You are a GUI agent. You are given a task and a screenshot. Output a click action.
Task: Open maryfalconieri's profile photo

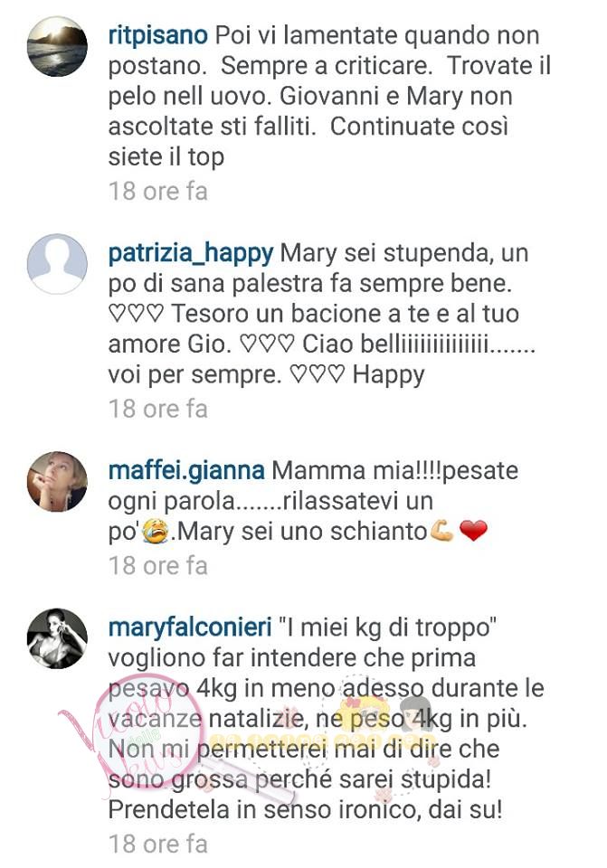[57, 639]
